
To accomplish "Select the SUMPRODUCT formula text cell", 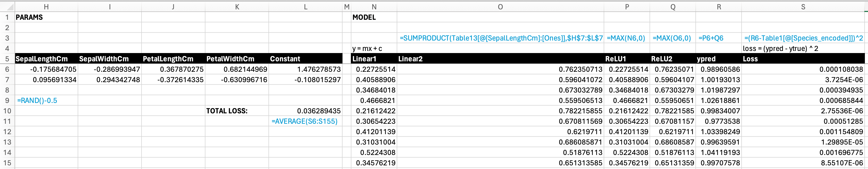I will click(501, 38).
